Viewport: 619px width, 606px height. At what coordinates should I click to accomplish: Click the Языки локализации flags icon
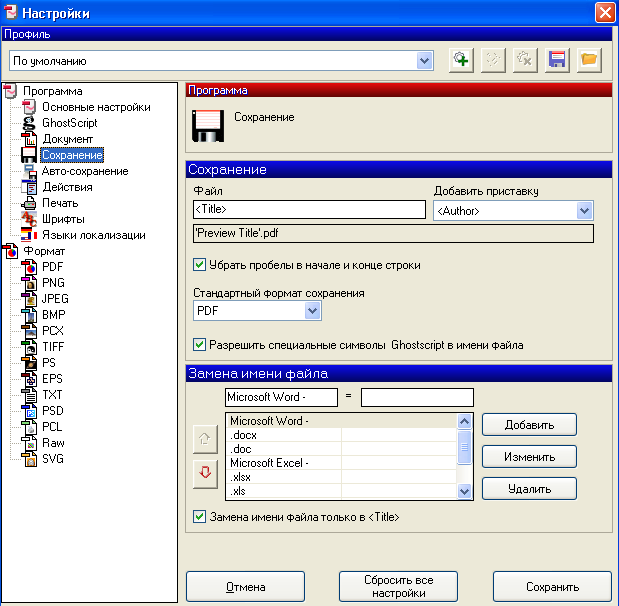tap(29, 235)
